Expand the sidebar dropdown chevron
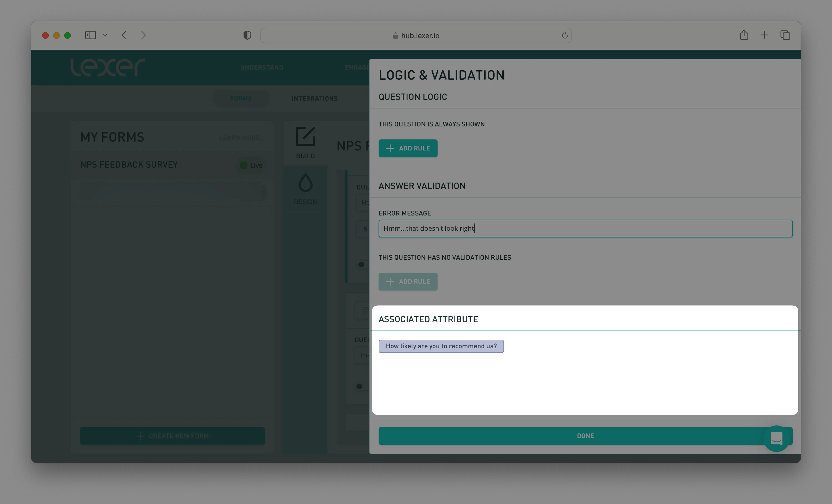The image size is (832, 504). click(x=105, y=35)
